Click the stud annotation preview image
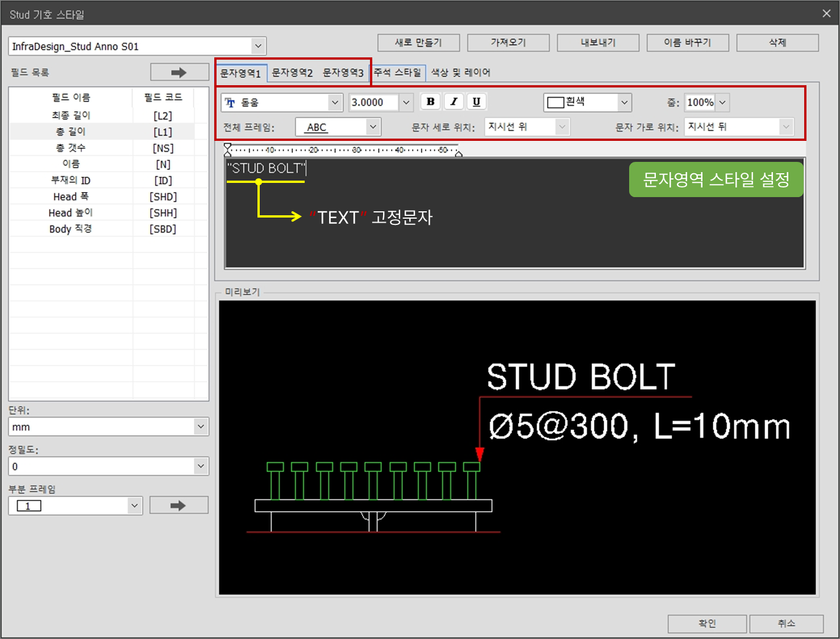The height and width of the screenshot is (639, 840). pos(517,448)
